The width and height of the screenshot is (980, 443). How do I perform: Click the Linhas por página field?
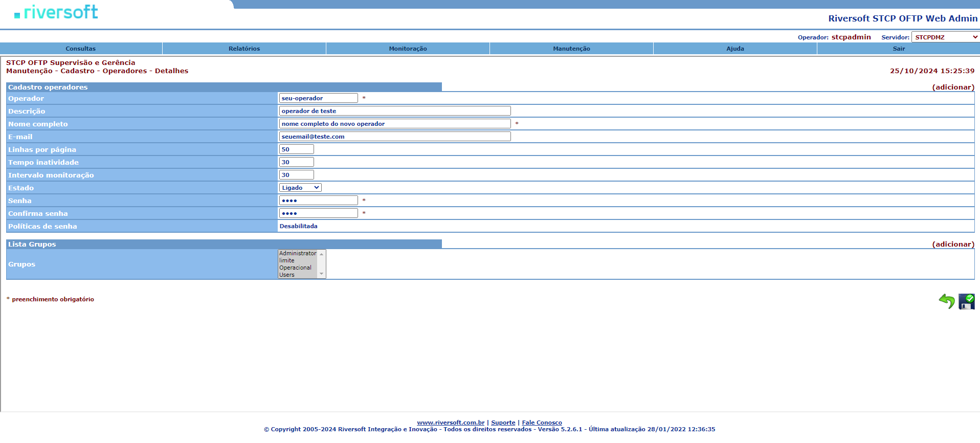[297, 149]
